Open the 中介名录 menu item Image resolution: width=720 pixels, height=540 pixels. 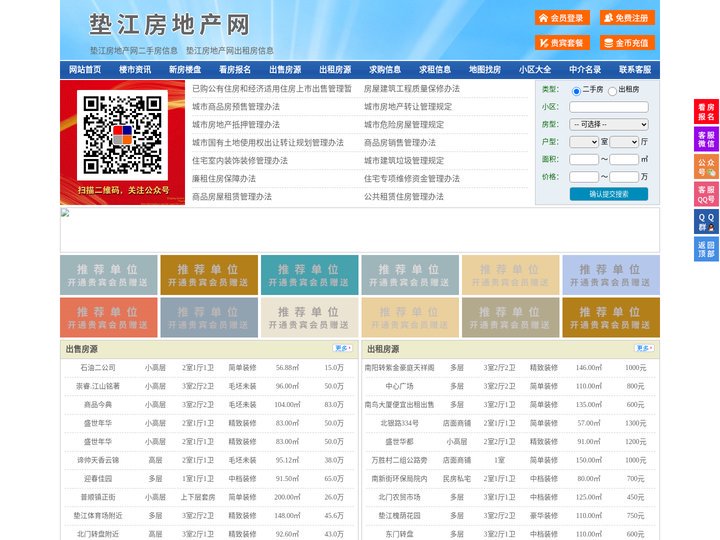[585, 70]
